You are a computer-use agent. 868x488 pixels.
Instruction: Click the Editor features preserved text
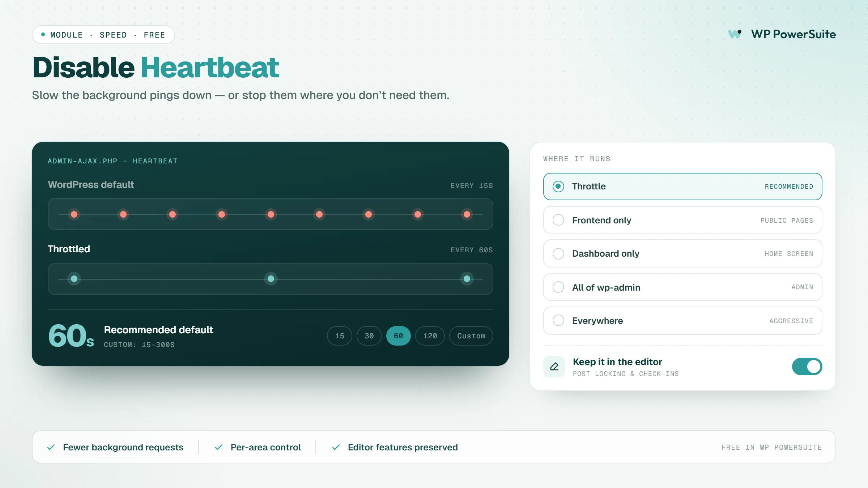click(403, 447)
